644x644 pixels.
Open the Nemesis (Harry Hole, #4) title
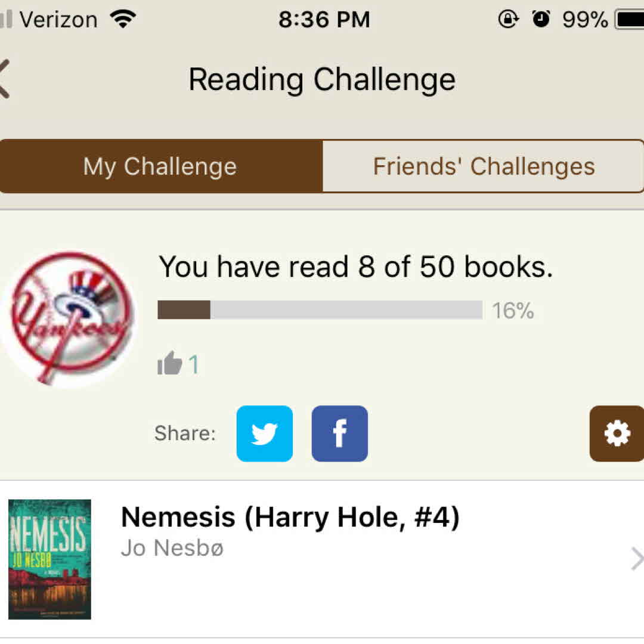point(290,518)
